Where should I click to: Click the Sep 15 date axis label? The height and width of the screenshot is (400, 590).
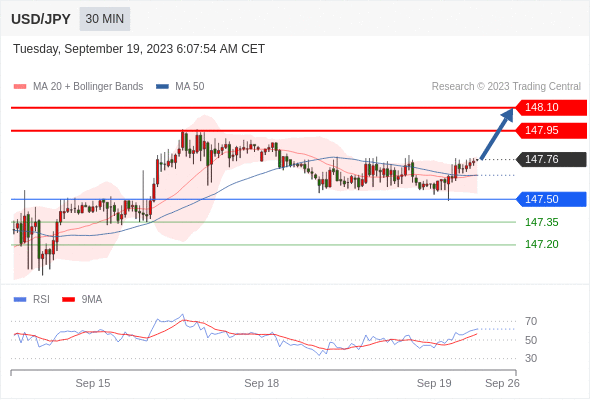pyautogui.click(x=93, y=383)
